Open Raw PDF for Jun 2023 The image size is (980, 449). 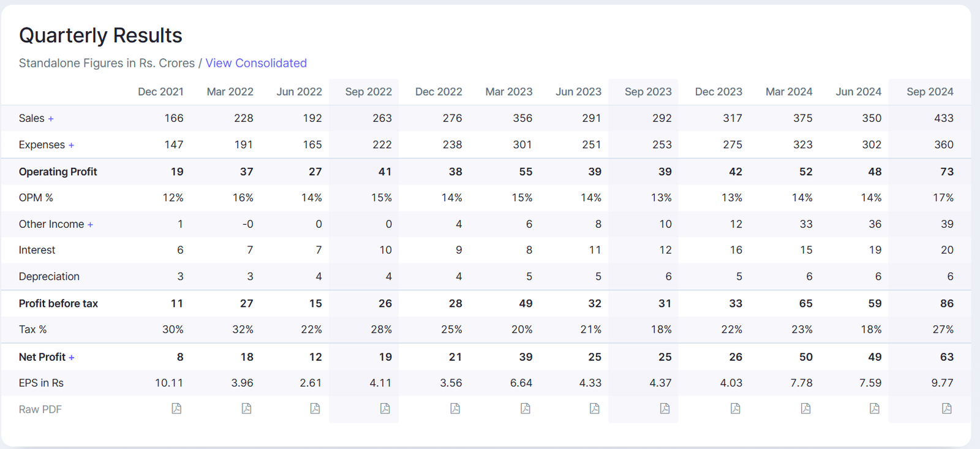tap(594, 409)
